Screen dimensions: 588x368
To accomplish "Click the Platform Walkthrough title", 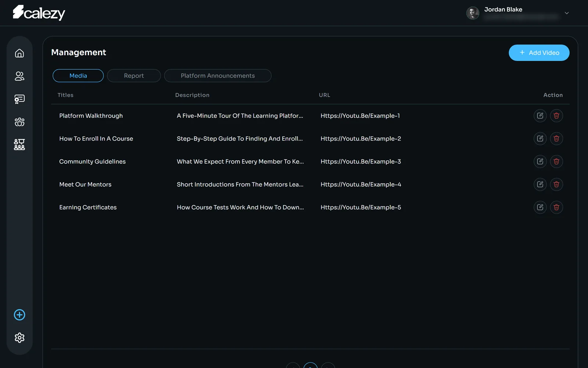I will [x=91, y=116].
